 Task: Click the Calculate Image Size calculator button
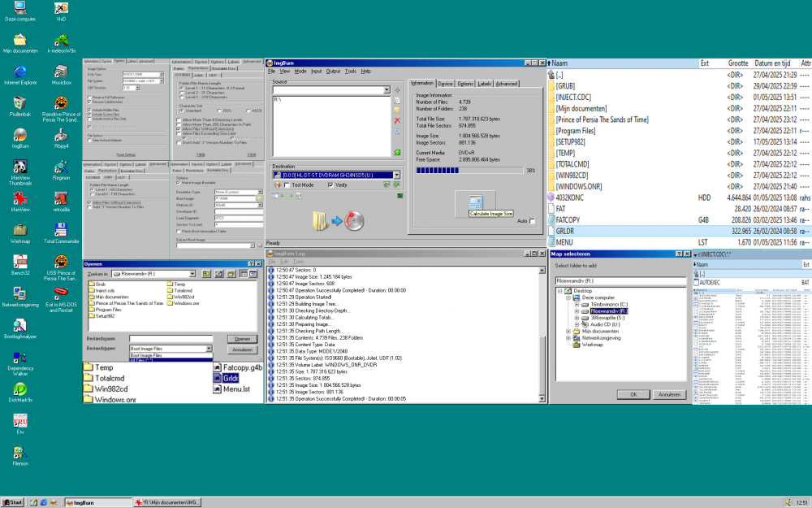click(x=476, y=202)
